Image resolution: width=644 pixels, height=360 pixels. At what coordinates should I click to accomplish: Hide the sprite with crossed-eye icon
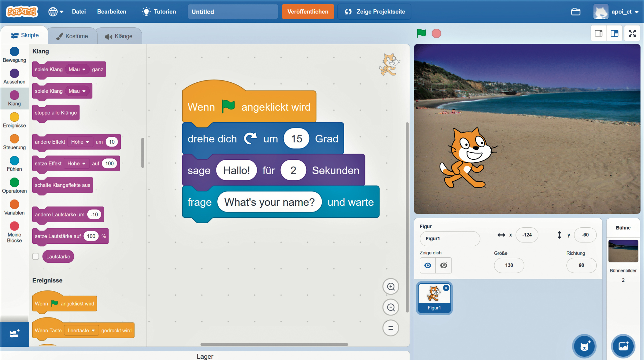click(444, 265)
